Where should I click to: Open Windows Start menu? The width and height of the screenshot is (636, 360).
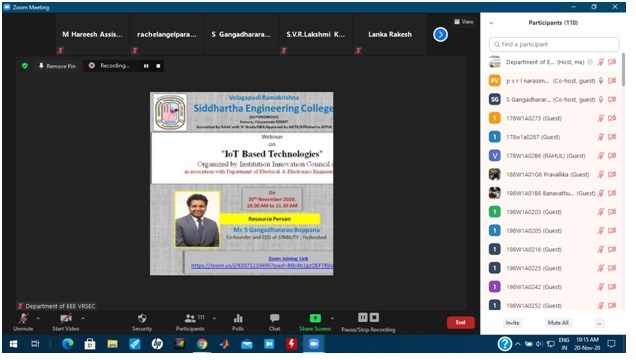point(13,344)
